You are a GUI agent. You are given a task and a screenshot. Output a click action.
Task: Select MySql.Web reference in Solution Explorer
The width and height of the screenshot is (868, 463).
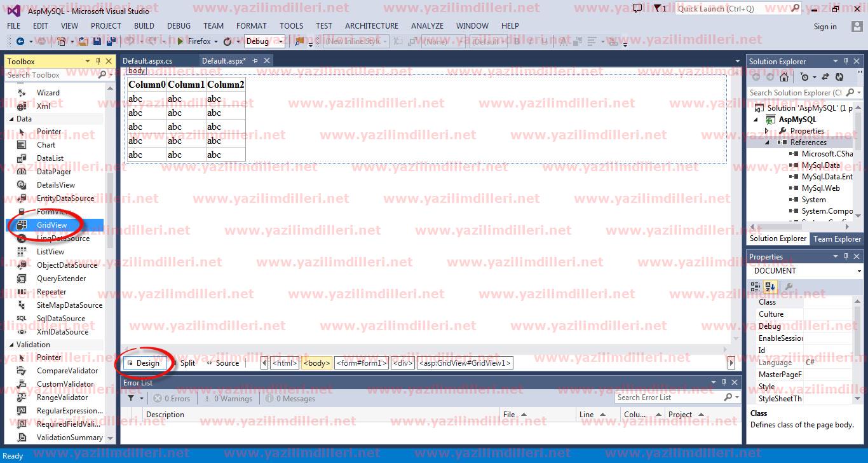tap(820, 188)
